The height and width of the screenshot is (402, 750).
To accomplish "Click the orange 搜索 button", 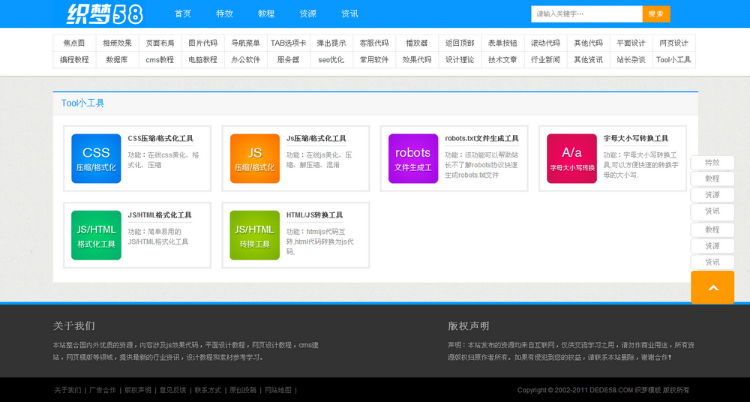I will coord(656,14).
